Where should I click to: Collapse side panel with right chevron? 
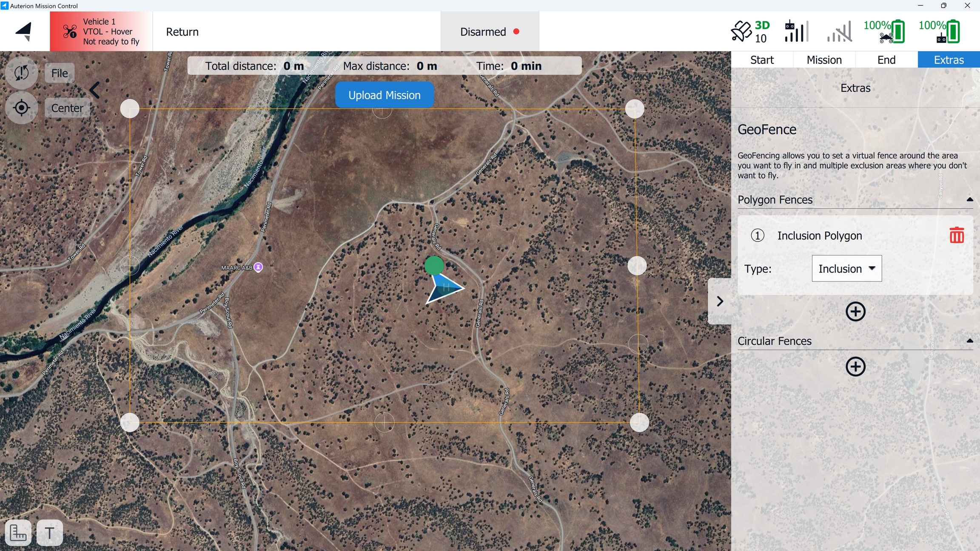pyautogui.click(x=720, y=301)
